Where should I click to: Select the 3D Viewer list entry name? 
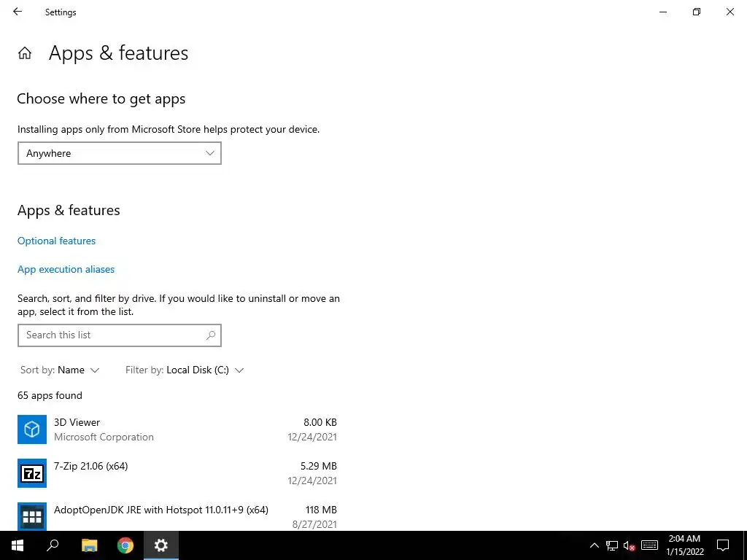pyautogui.click(x=77, y=422)
